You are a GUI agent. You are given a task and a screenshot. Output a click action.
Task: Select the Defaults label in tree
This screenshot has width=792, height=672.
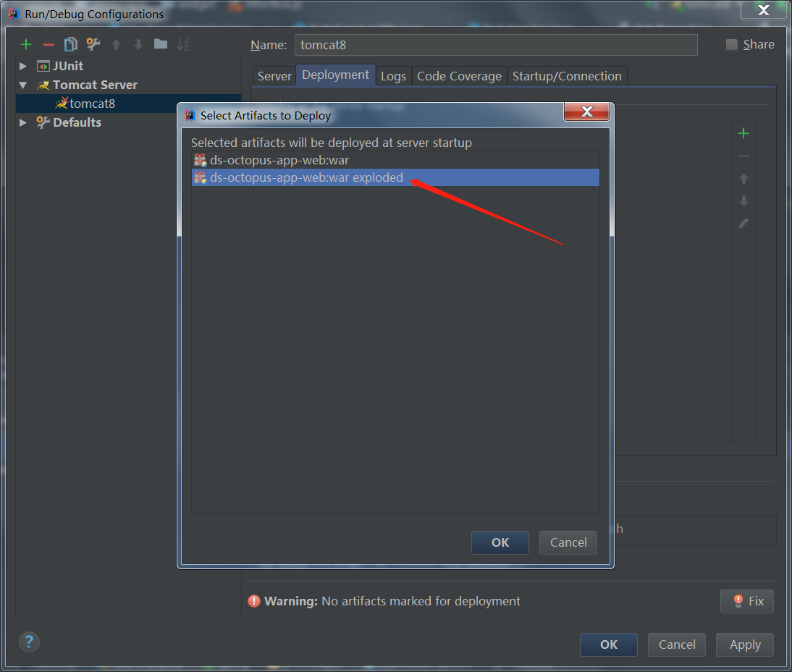77,122
